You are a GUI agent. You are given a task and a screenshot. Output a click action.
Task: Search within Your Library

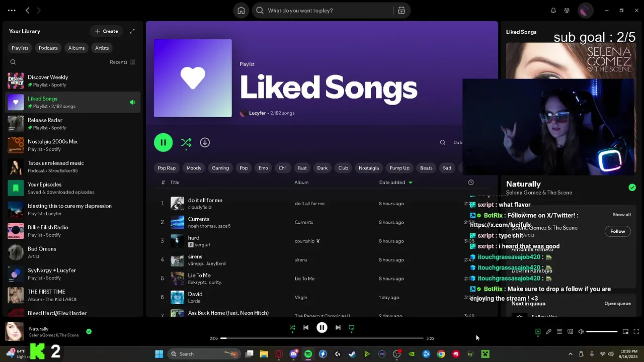[x=13, y=62]
